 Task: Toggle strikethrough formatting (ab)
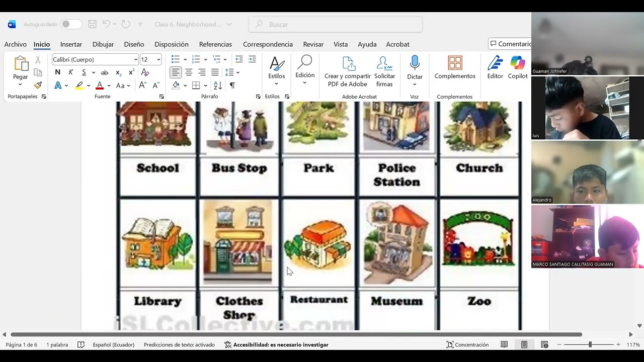coord(105,72)
